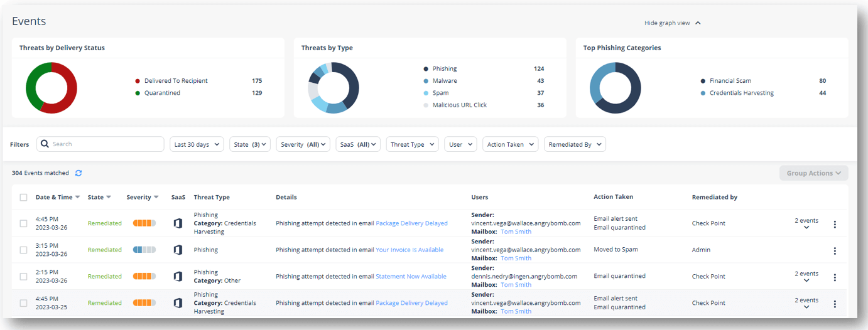
Task: Sort by the Date & Time column arrow
Action: [77, 197]
